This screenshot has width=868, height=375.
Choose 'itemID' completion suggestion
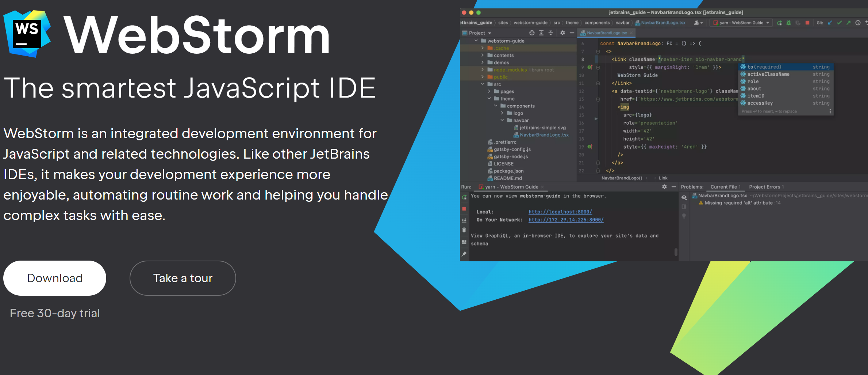tap(786, 96)
